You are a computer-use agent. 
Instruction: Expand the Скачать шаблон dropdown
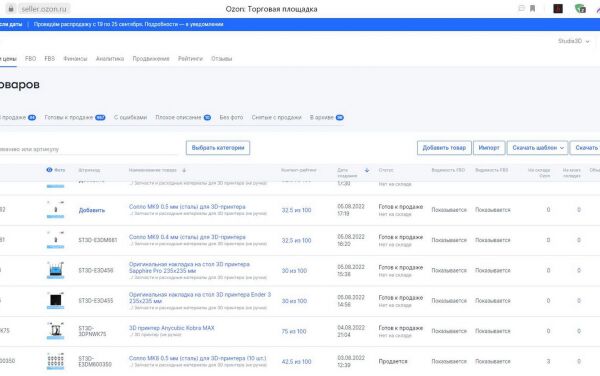pos(538,148)
